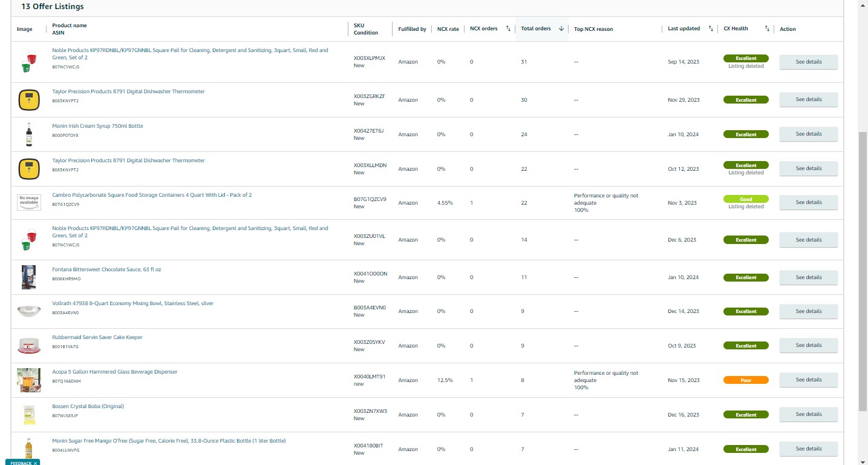
Task: Click the Vollrath mixing bowl product image
Action: (28, 311)
